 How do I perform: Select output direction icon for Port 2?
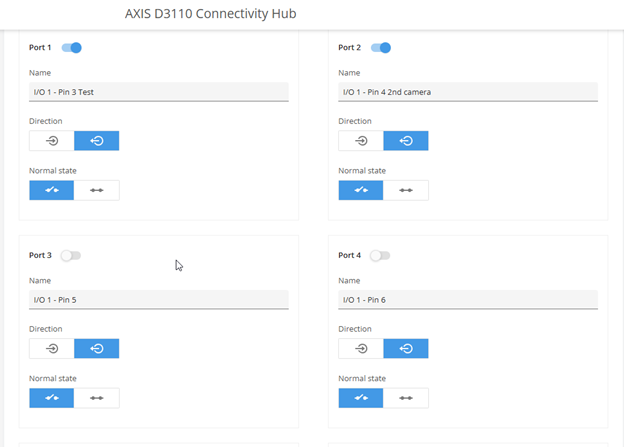coord(406,141)
